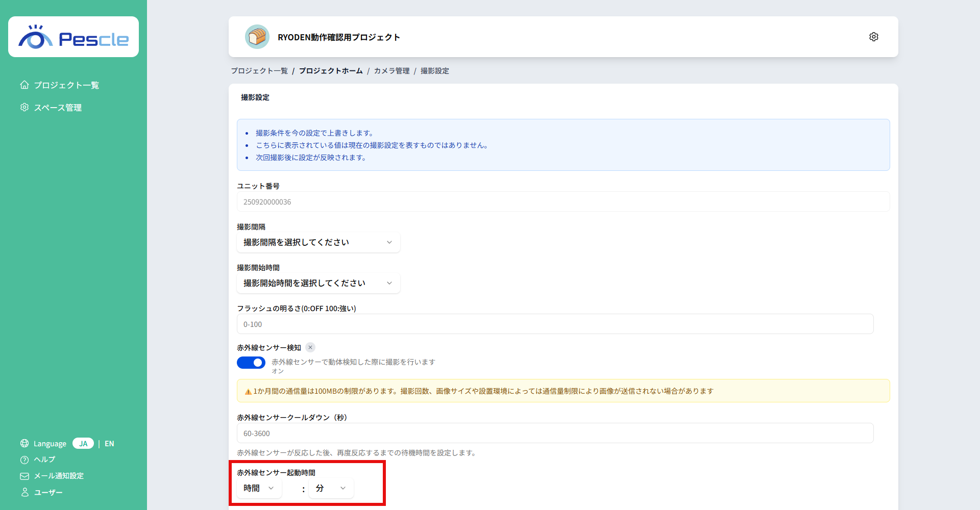Toggle 赤外線センサー検知 switch off
Viewport: 980px width, 510px height.
pyautogui.click(x=251, y=363)
